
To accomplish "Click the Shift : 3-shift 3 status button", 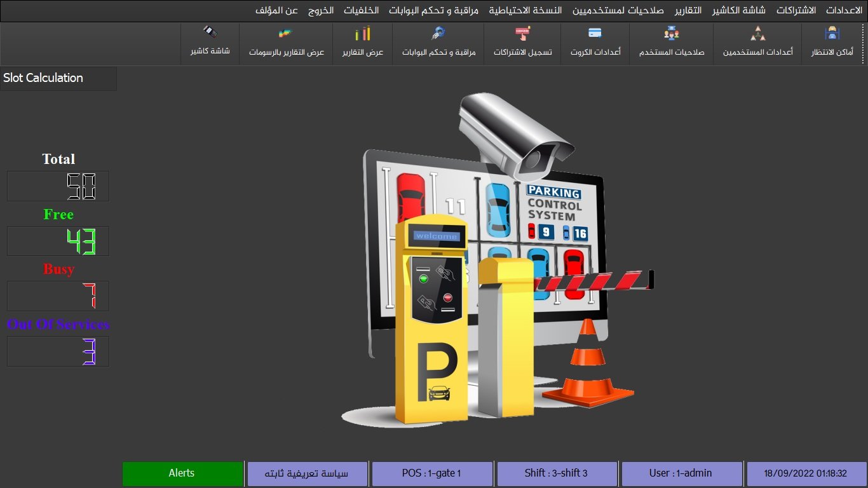I will [x=557, y=474].
